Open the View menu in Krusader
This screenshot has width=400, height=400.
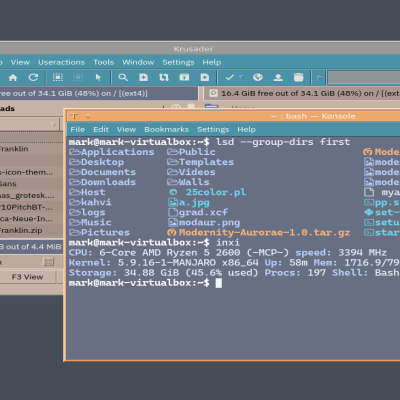[20, 62]
